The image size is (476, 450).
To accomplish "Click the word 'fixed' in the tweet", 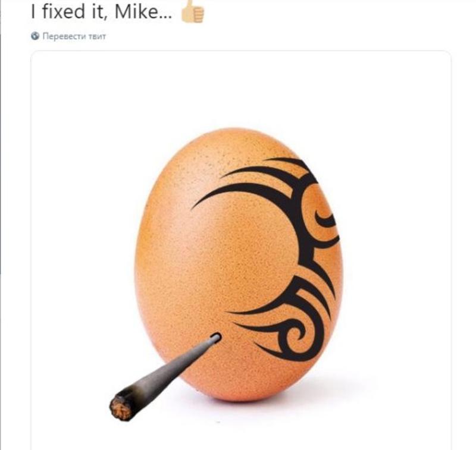I will tap(64, 12).
